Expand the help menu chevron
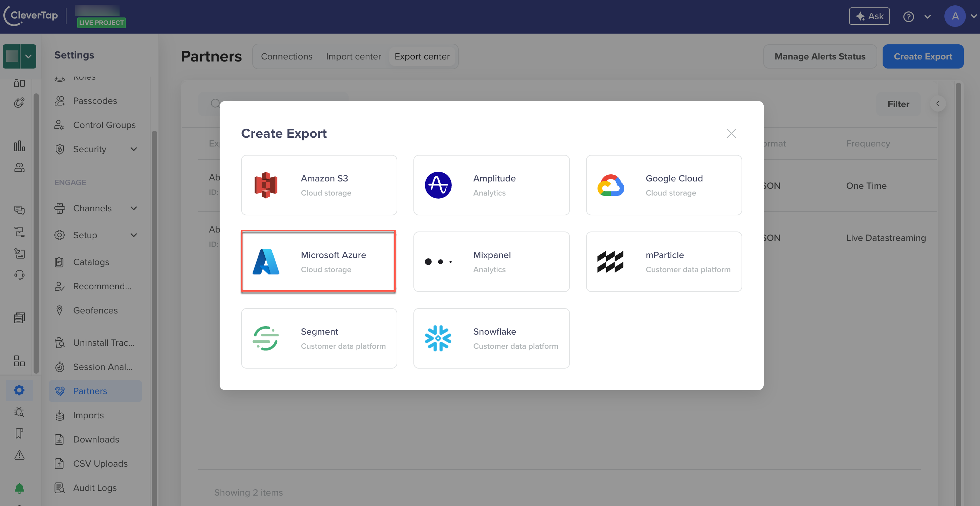The height and width of the screenshot is (506, 980). tap(928, 17)
